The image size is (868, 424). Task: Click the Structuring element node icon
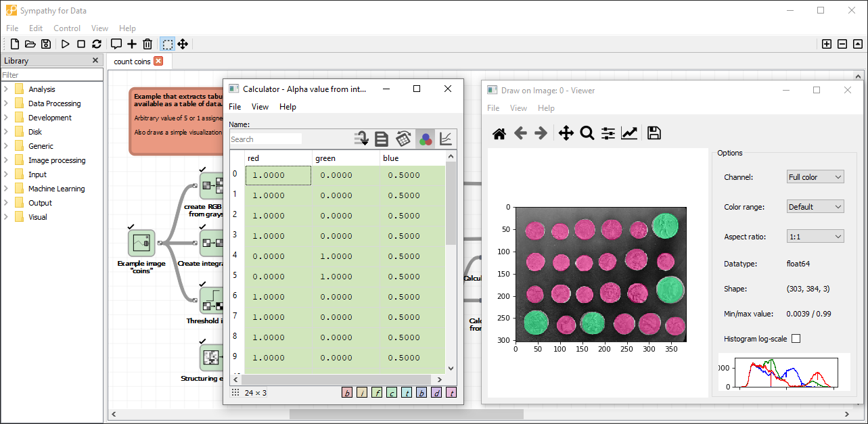point(211,358)
